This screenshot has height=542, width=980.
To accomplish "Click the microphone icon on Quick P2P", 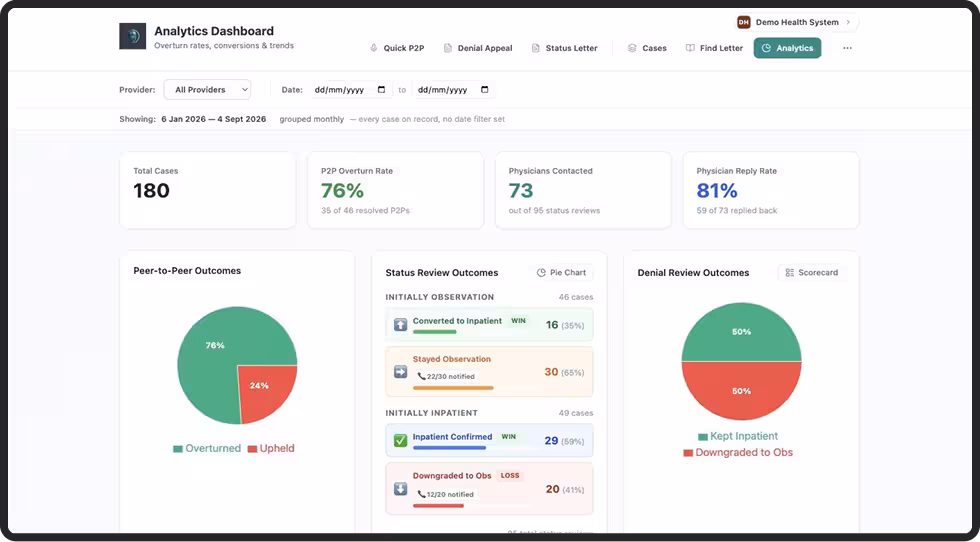I will [x=374, y=48].
